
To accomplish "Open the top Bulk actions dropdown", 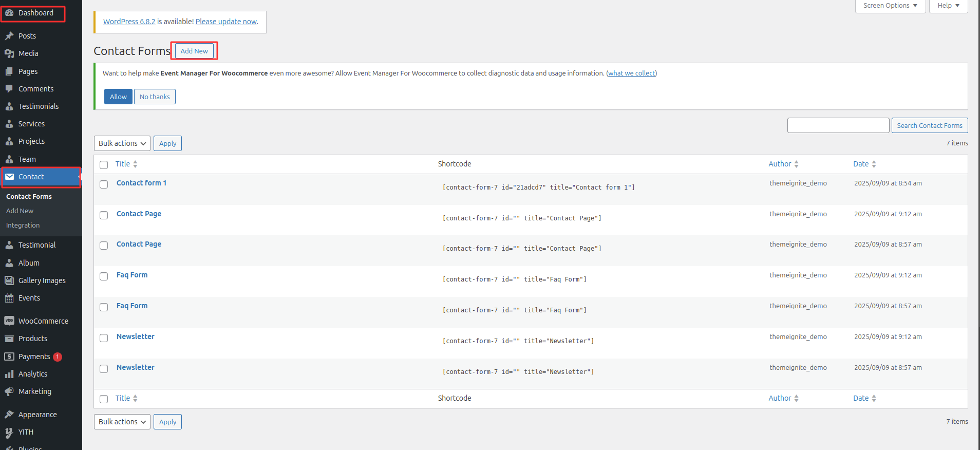I will pos(122,143).
